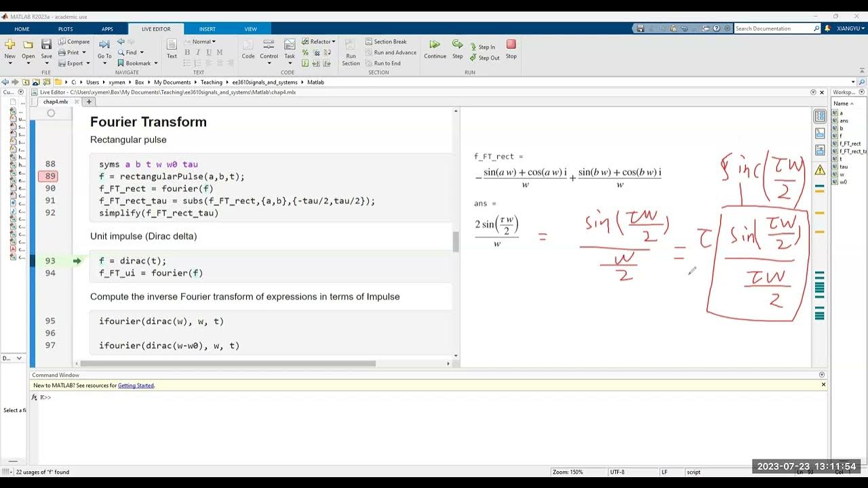Toggle underline formatting
The image size is (868, 488).
click(208, 52)
